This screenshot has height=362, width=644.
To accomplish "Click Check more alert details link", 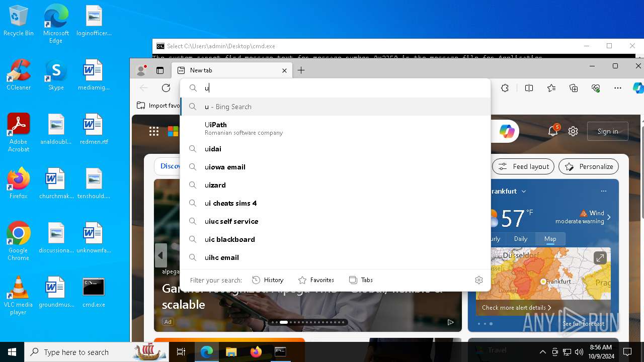I will [517, 308].
